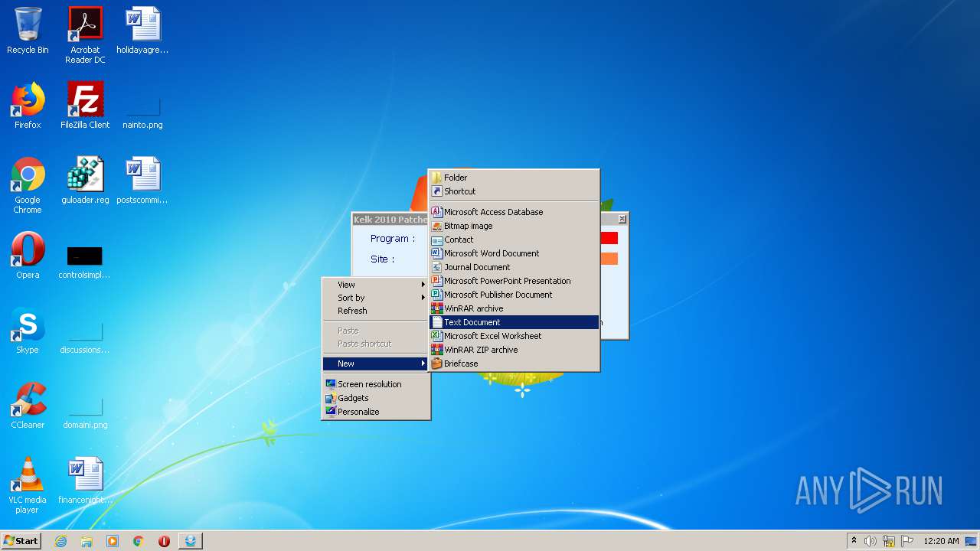The height and width of the screenshot is (551, 980).
Task: Click the network tray icon
Action: point(889,541)
